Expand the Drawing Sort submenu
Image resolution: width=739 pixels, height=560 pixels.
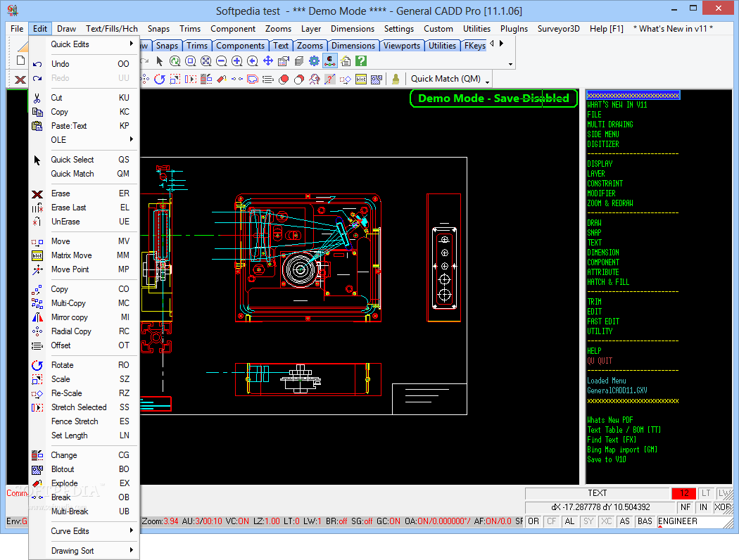pyautogui.click(x=84, y=551)
